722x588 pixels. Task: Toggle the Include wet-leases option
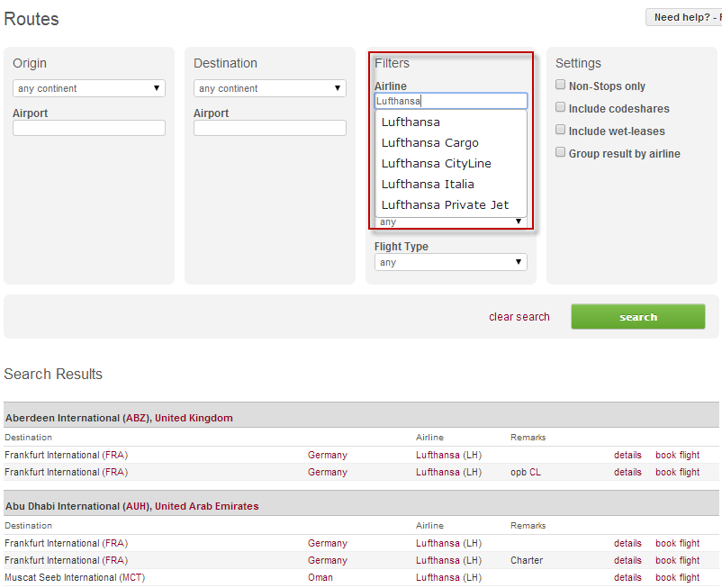click(561, 131)
